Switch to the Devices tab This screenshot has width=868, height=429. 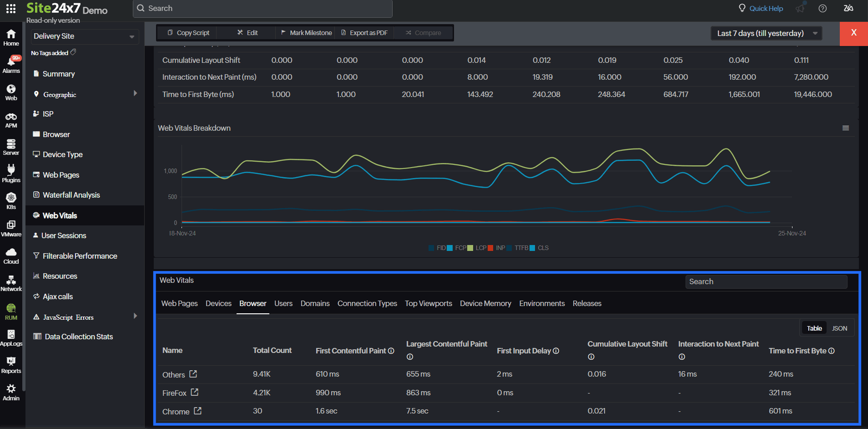point(218,303)
